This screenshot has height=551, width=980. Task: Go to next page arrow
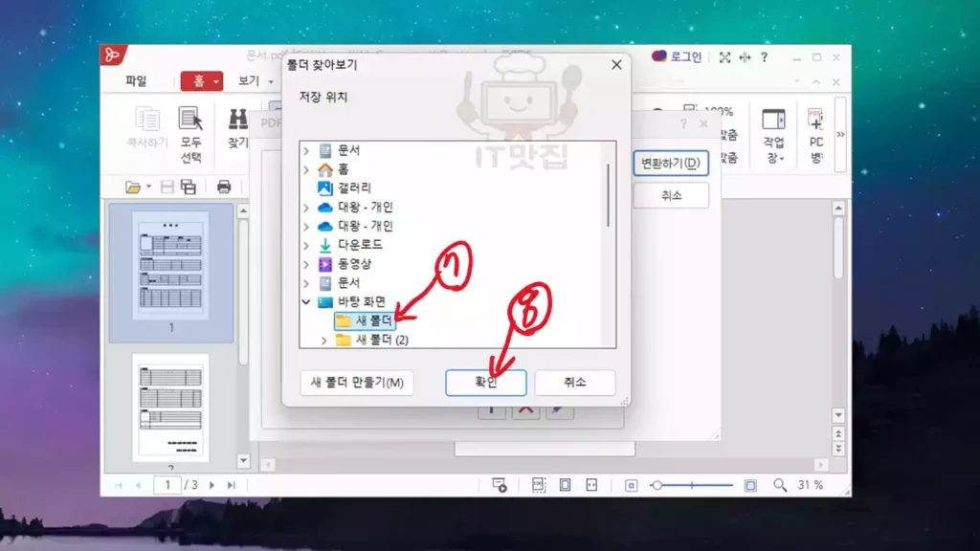(212, 485)
